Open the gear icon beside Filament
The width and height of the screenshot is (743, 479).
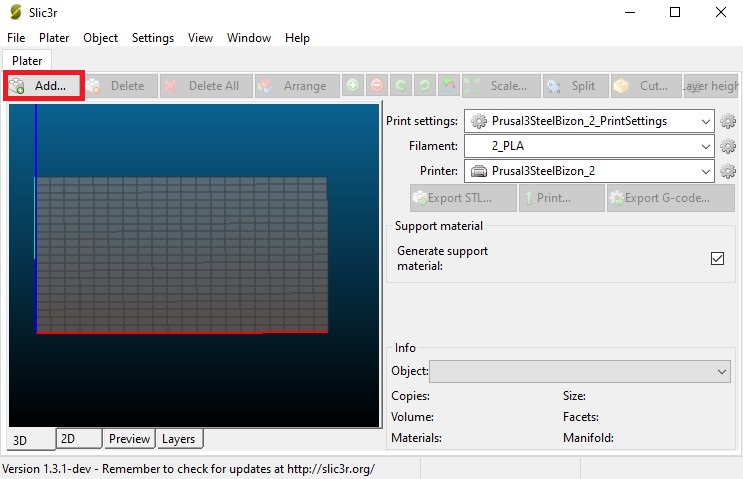click(728, 146)
